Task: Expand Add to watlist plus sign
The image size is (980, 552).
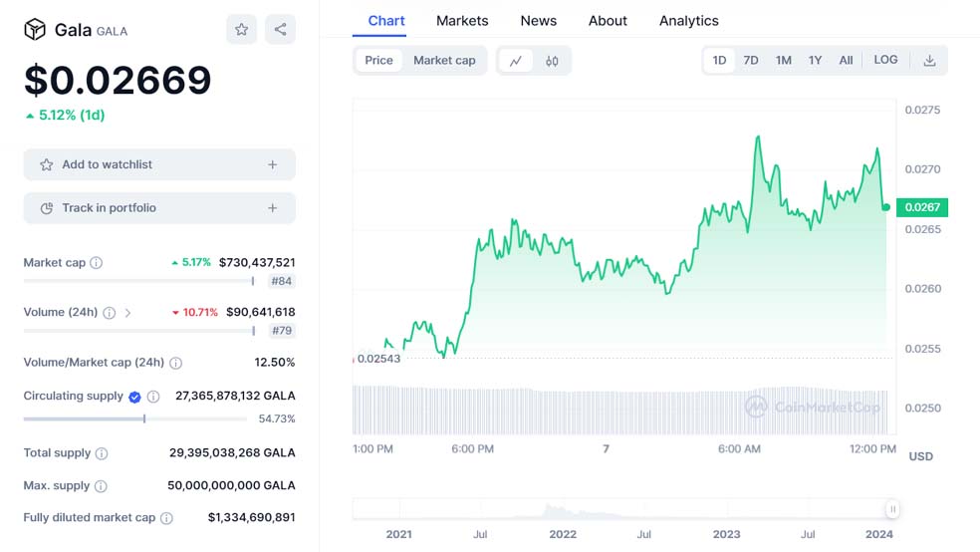Action: tap(273, 164)
